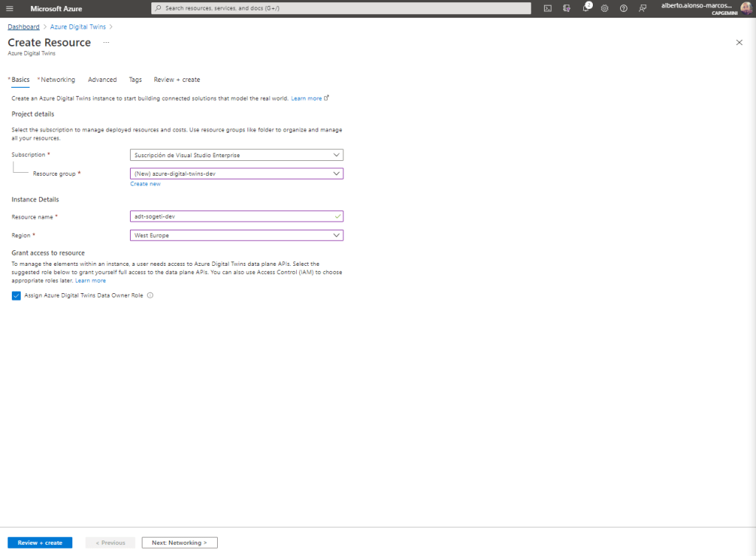This screenshot has width=756, height=556.
Task: Expand the Subscription dropdown
Action: (236, 155)
